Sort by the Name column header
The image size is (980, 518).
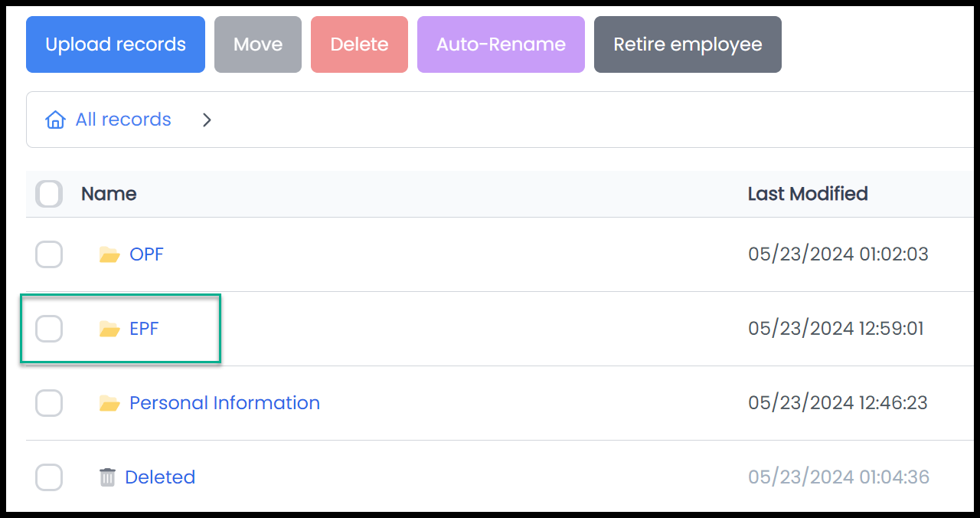(x=109, y=194)
